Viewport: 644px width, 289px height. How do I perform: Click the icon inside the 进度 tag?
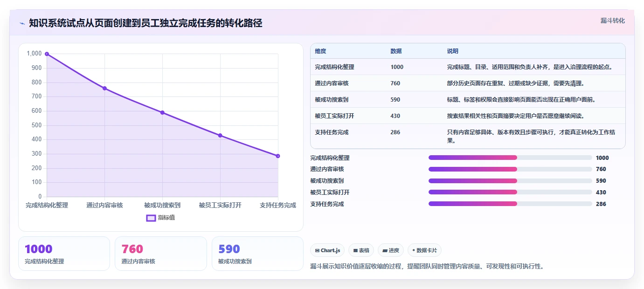(x=385, y=250)
